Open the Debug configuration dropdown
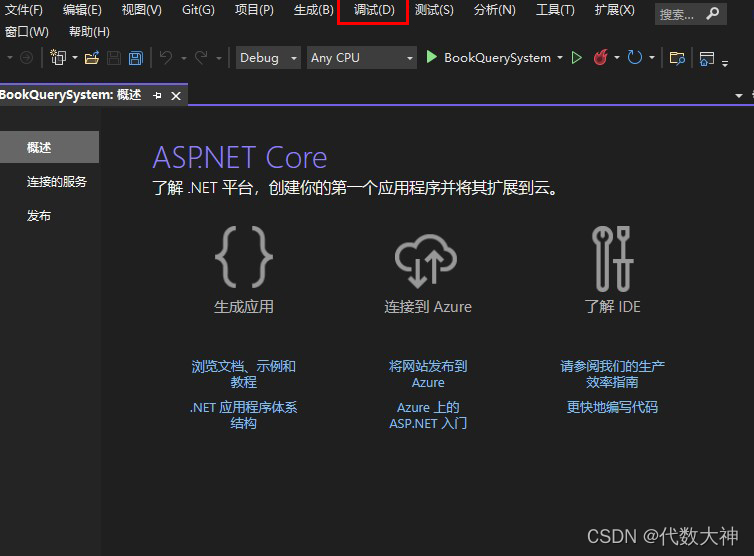The width and height of the screenshot is (754, 556). point(268,58)
